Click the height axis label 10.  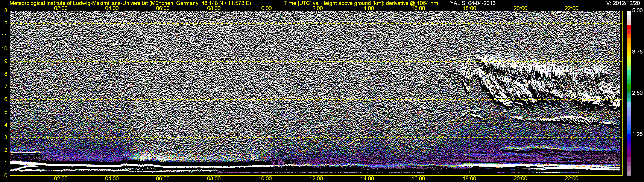[x=5, y=49]
